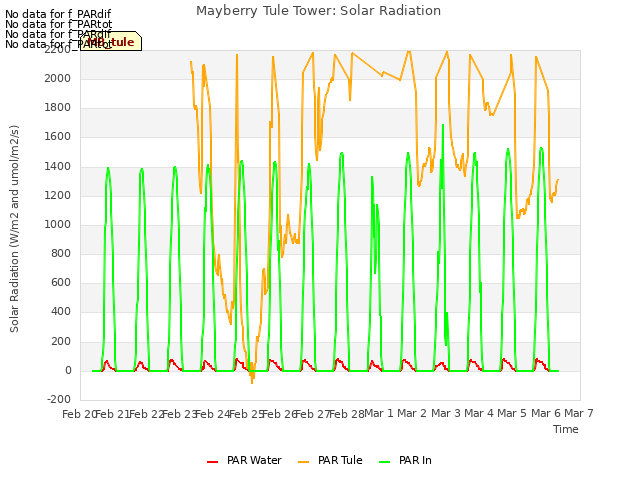Click the 1000 y-axis tick label
This screenshot has height=480, width=640.
coord(58,224)
